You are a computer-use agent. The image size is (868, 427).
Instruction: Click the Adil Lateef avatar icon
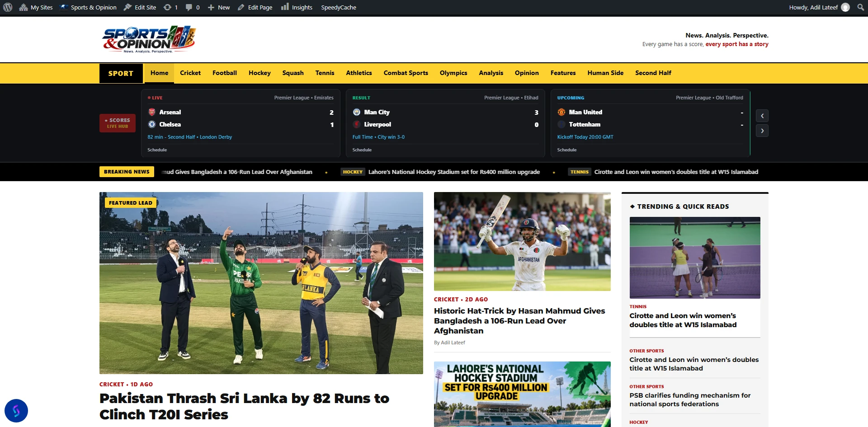tap(845, 7)
